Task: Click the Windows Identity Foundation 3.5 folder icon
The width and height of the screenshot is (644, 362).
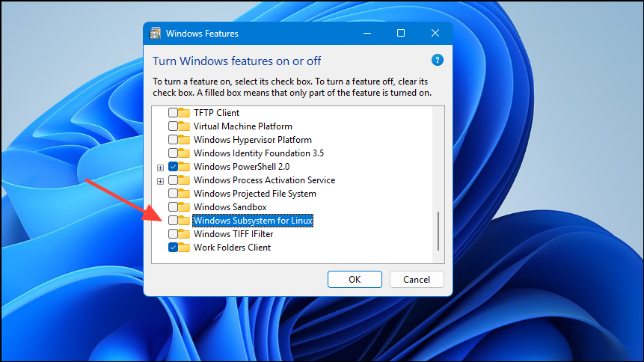Action: (184, 153)
